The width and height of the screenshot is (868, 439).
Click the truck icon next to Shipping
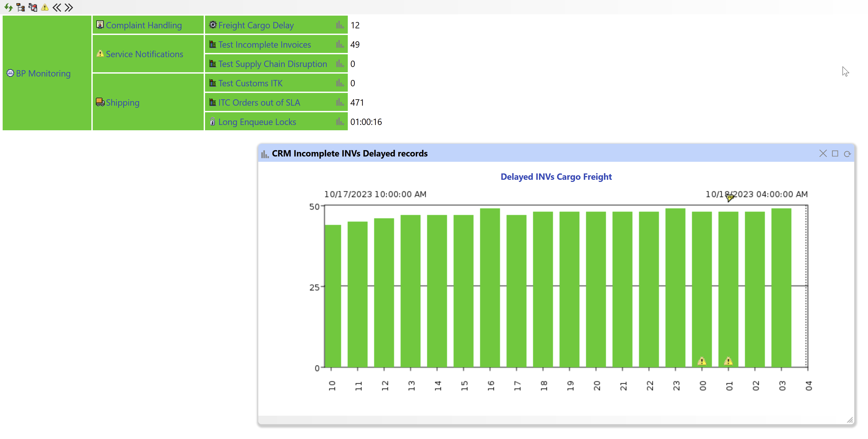pyautogui.click(x=100, y=102)
